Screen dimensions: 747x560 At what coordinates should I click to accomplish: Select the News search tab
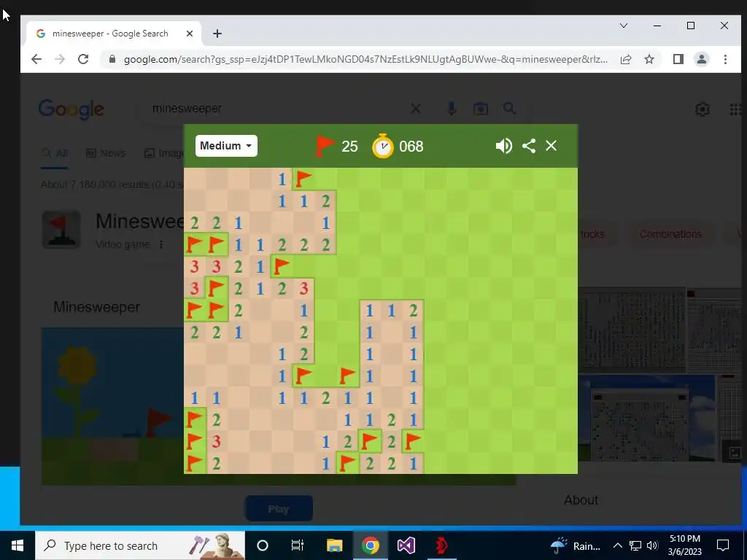click(106, 153)
